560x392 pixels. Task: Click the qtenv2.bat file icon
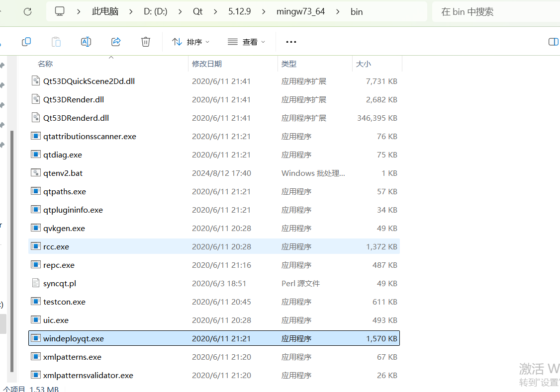coord(36,172)
